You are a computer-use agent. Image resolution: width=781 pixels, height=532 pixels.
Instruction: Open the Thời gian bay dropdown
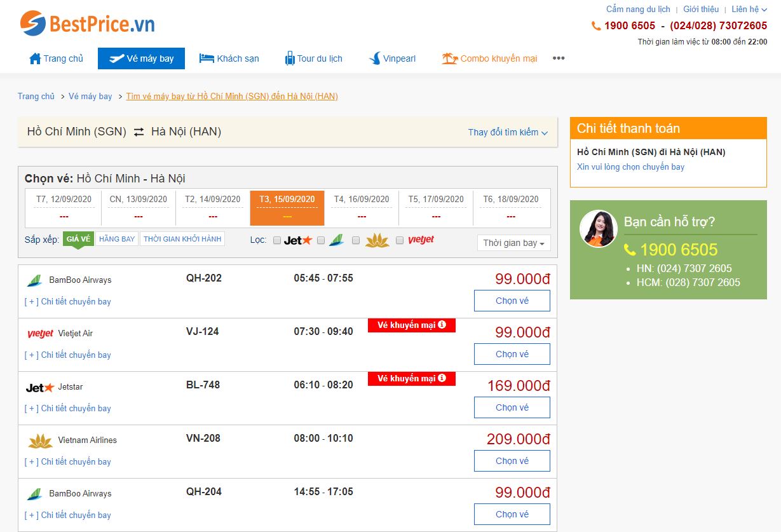(x=514, y=243)
